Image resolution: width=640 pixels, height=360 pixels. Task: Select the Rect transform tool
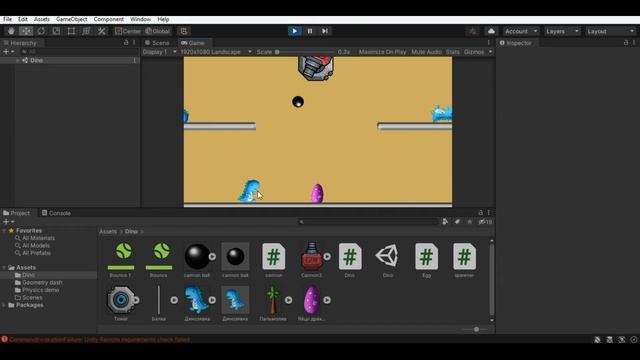(x=71, y=31)
